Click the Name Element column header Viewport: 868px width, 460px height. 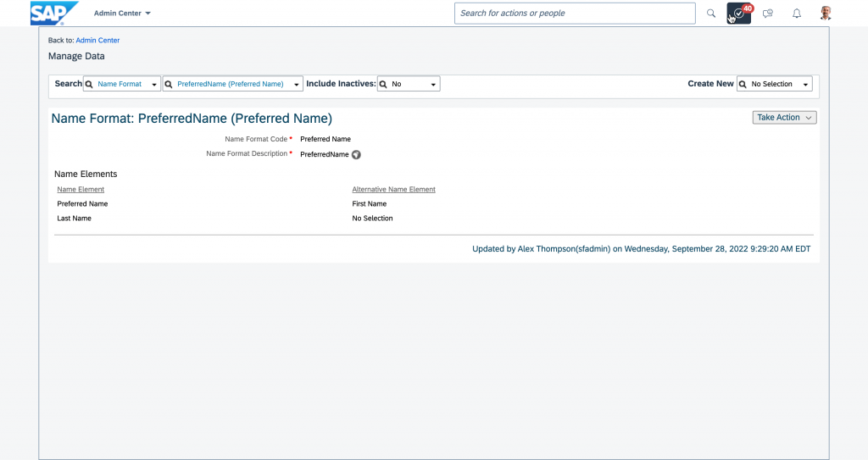coord(81,189)
